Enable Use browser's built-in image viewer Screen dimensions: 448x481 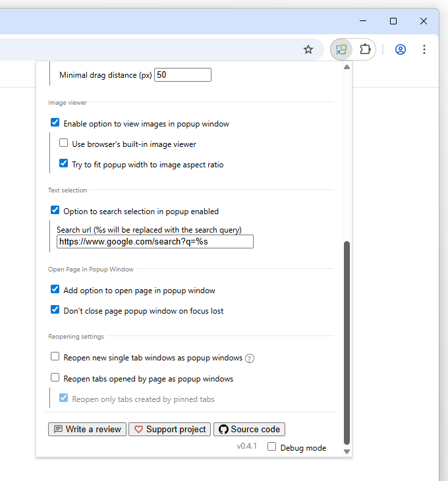pyautogui.click(x=63, y=143)
